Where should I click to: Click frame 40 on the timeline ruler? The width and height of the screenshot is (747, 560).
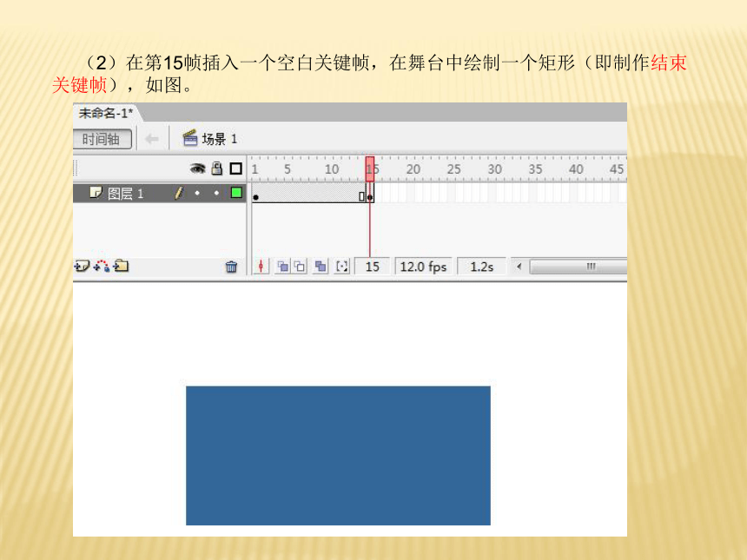576,169
